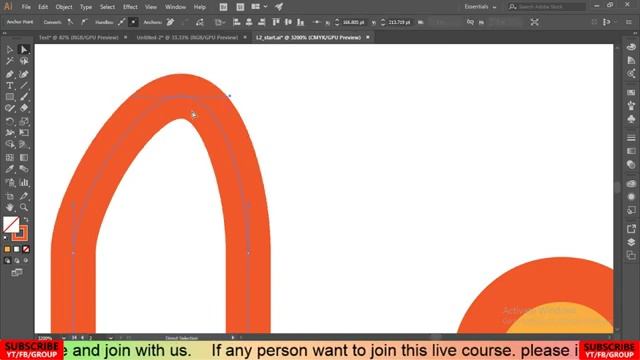This screenshot has height=360, width=640.
Task: Open the Essentials workspace dropdown
Action: tap(480, 7)
